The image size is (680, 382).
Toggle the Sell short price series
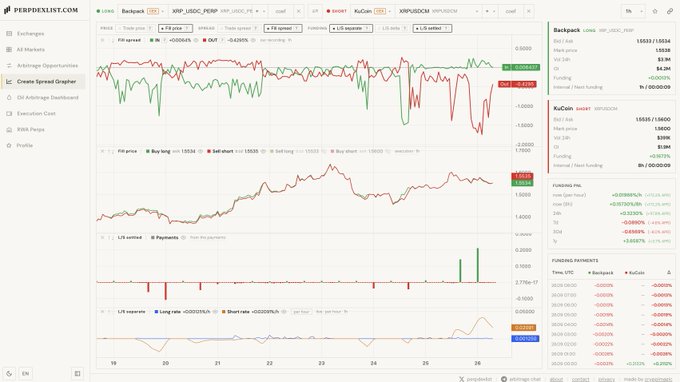pos(220,151)
